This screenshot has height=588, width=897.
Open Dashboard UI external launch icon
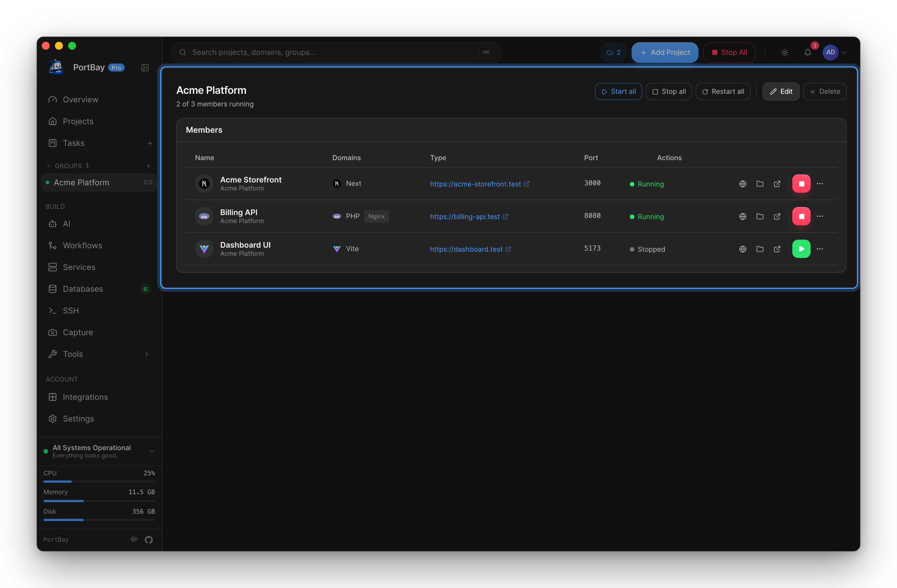tap(777, 249)
